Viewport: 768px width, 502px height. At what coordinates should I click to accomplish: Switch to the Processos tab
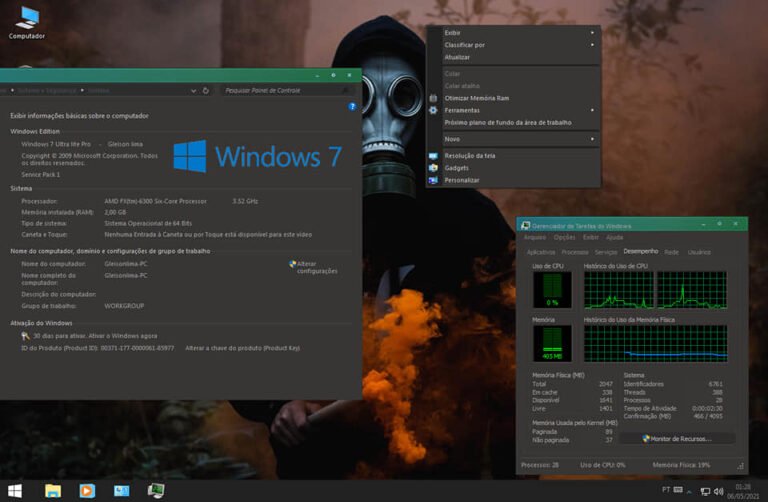tap(575, 252)
